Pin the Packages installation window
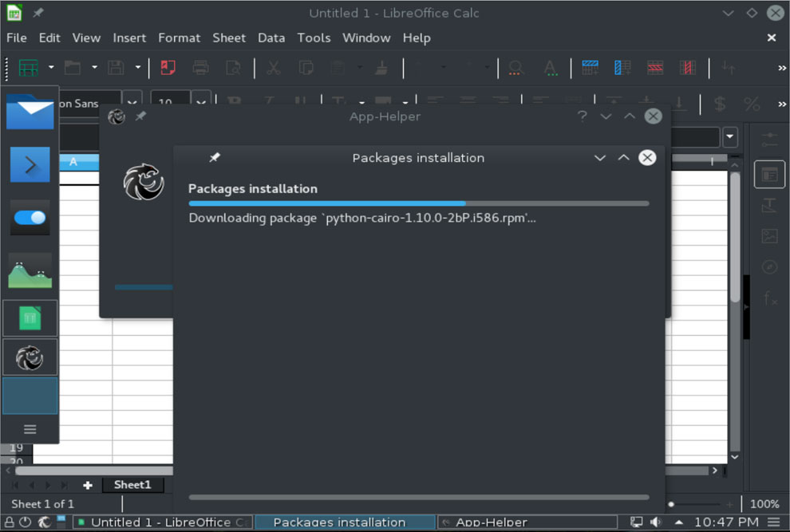 click(x=215, y=157)
